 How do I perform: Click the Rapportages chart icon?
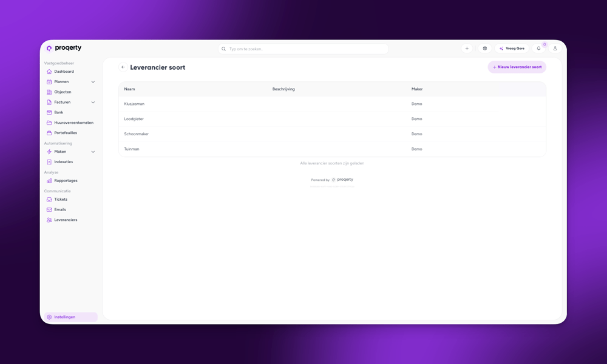[x=49, y=181]
